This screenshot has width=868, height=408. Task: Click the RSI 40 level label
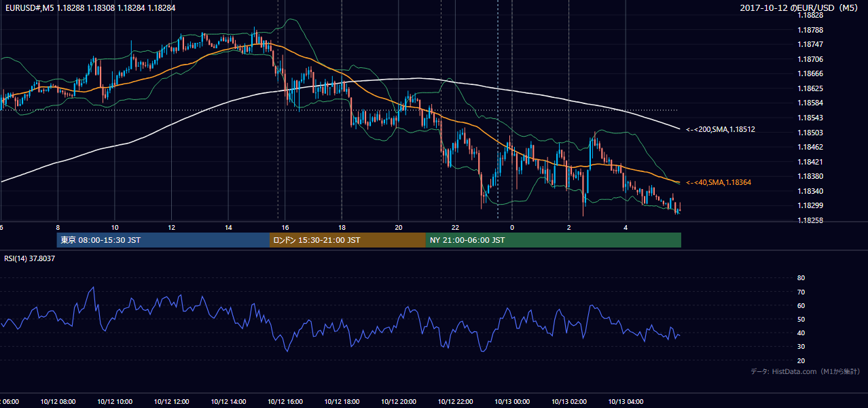coord(801,333)
